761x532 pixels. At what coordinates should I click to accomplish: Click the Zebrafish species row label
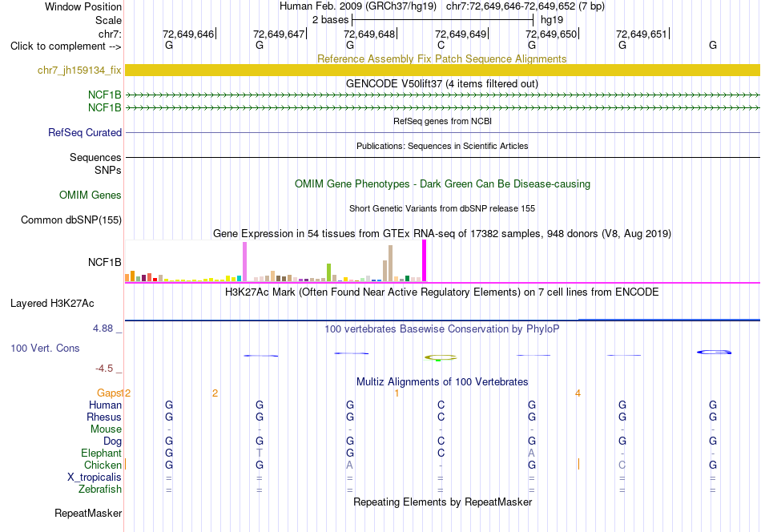pos(100,489)
